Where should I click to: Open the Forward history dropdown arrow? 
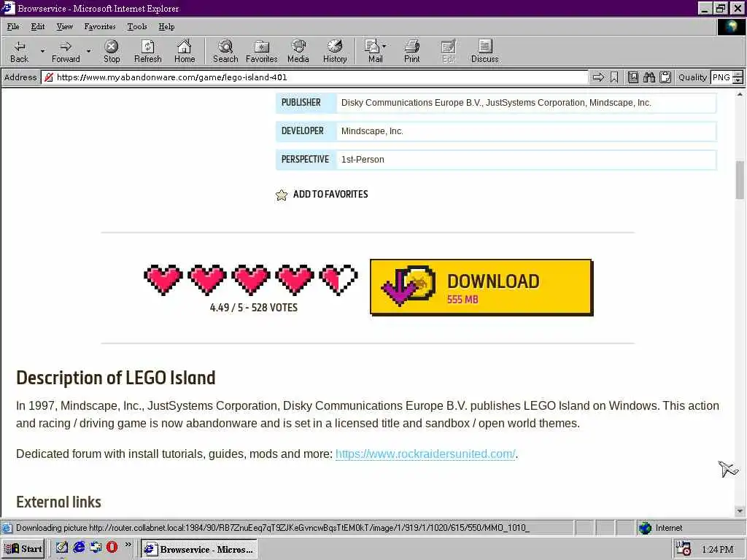88,52
